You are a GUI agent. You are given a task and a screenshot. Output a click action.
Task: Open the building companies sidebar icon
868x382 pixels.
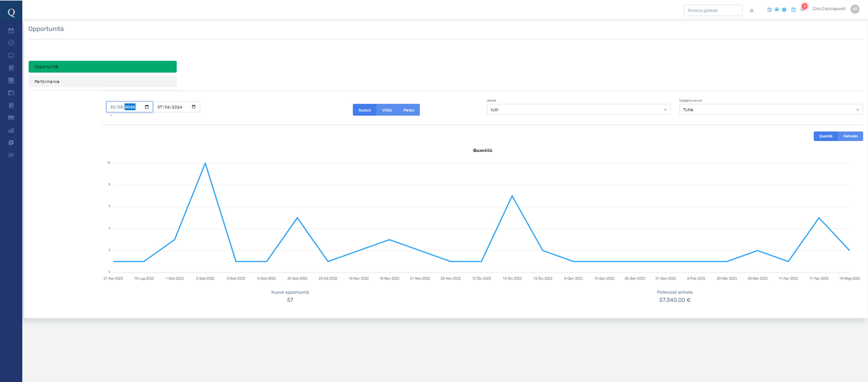[x=11, y=80]
